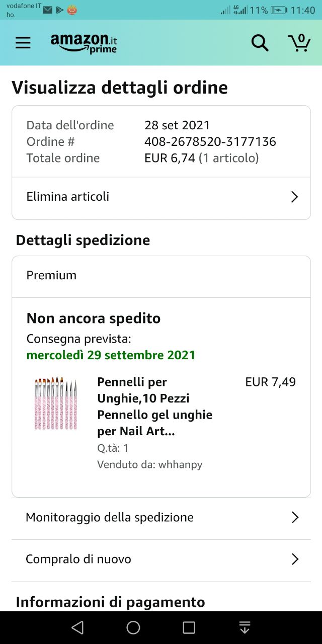
Task: Open the Pennelli per Unghie product title
Action: 154,407
